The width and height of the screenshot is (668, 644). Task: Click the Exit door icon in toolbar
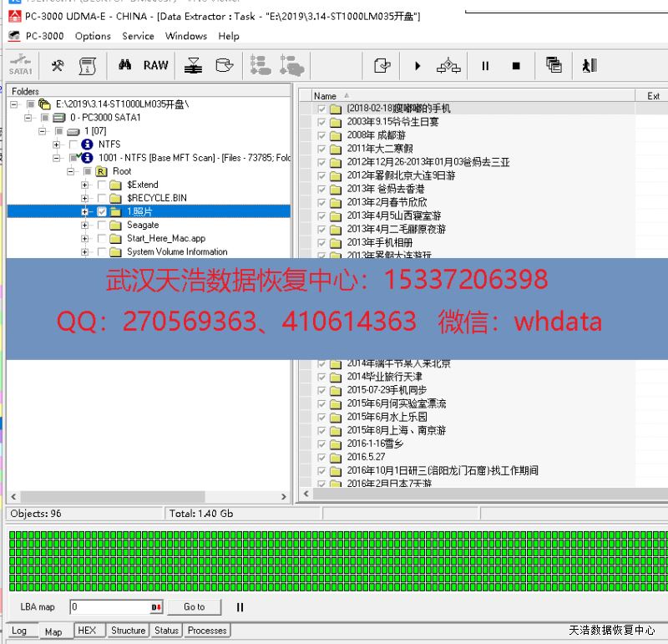[590, 66]
